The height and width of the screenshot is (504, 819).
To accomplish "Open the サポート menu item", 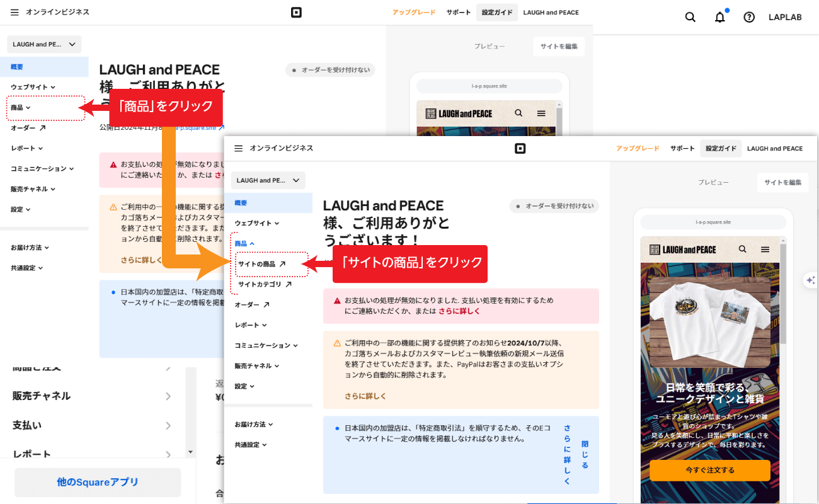I will pos(682,148).
